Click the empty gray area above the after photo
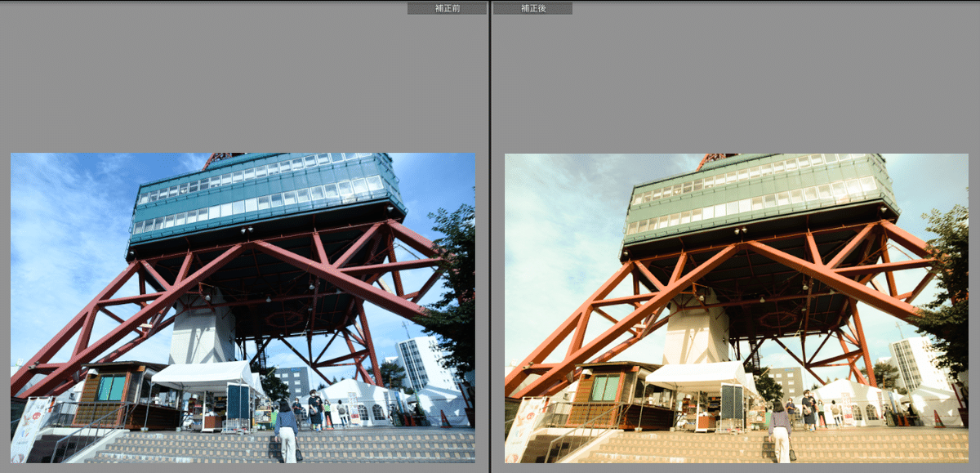The height and width of the screenshot is (473, 980). 736,82
